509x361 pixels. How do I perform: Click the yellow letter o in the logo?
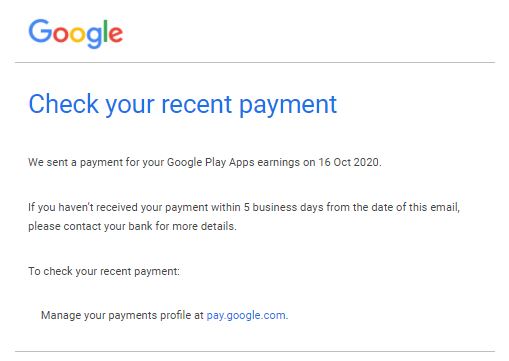[77, 34]
